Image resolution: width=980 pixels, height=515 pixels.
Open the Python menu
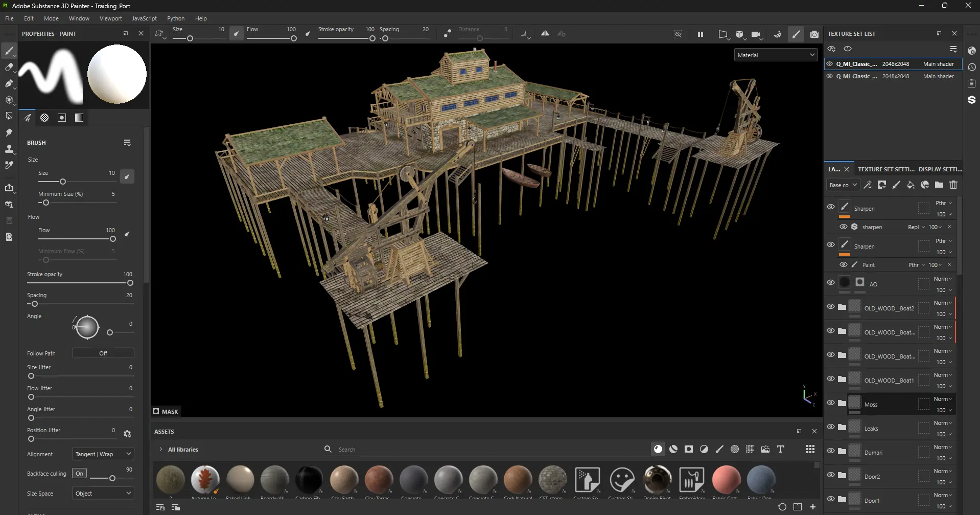coord(175,18)
